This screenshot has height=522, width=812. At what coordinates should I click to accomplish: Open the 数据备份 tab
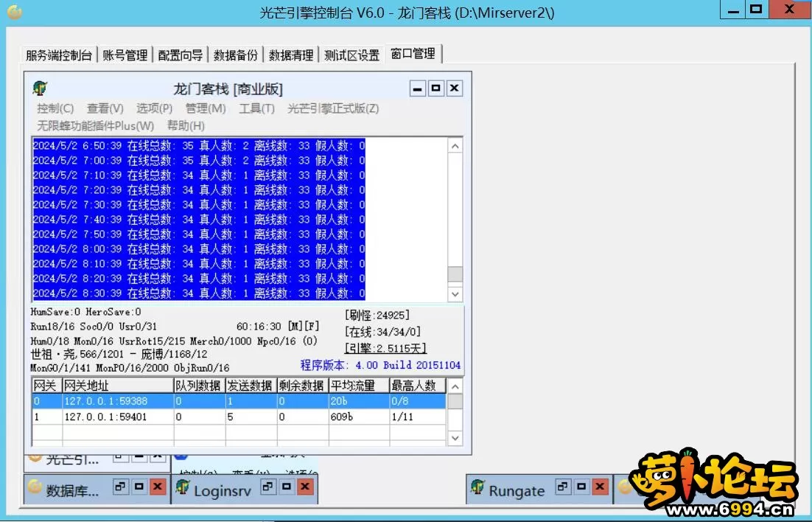click(x=236, y=55)
